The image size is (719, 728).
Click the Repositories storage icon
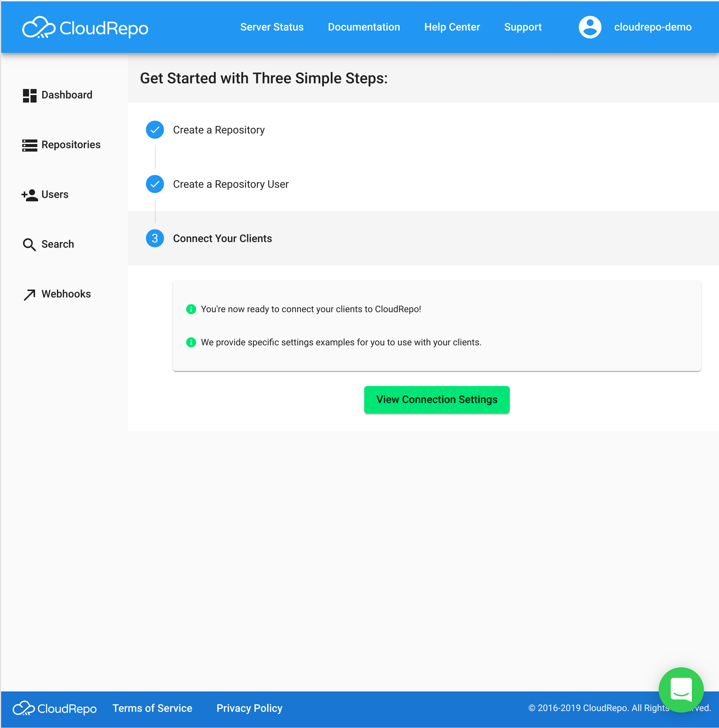(x=29, y=145)
